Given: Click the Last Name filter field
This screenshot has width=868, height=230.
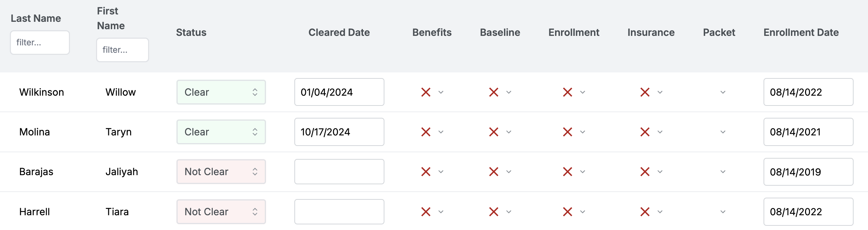Looking at the screenshot, I should [40, 43].
